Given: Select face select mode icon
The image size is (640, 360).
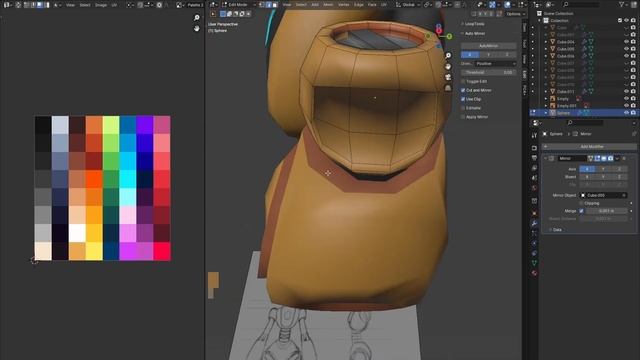Looking at the screenshot, I should tap(275, 5).
